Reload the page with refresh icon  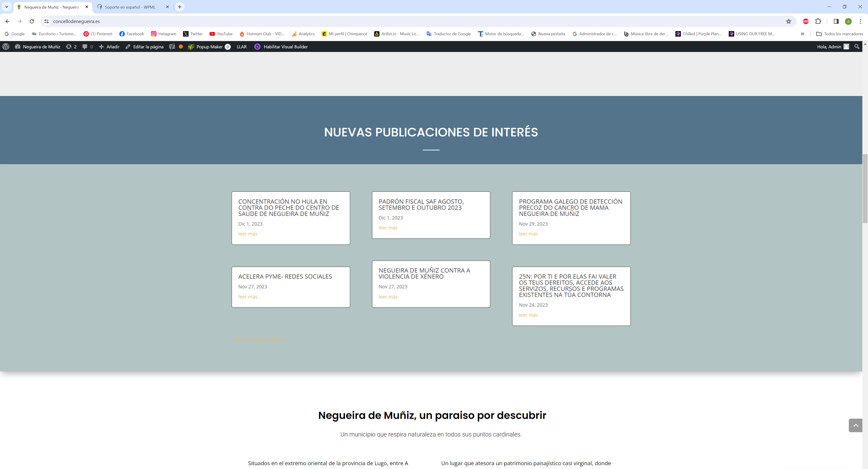(32, 21)
